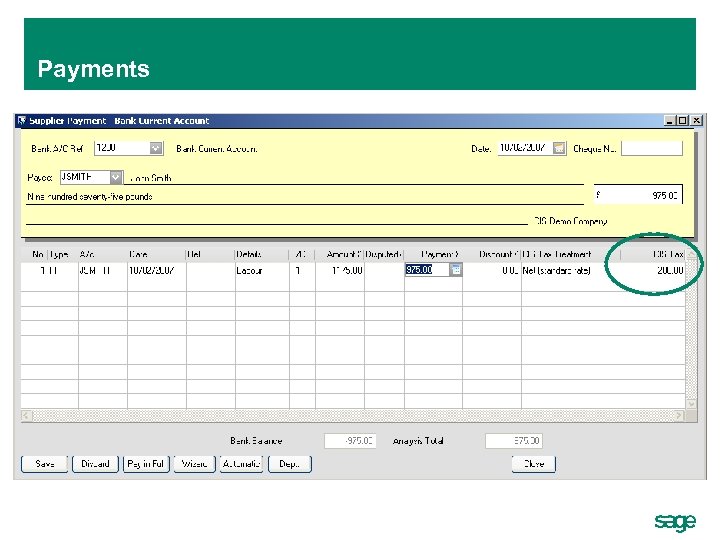Screen dimensions: 720x540
Task: Close the Supplier Payment window with X
Action: click(697, 121)
